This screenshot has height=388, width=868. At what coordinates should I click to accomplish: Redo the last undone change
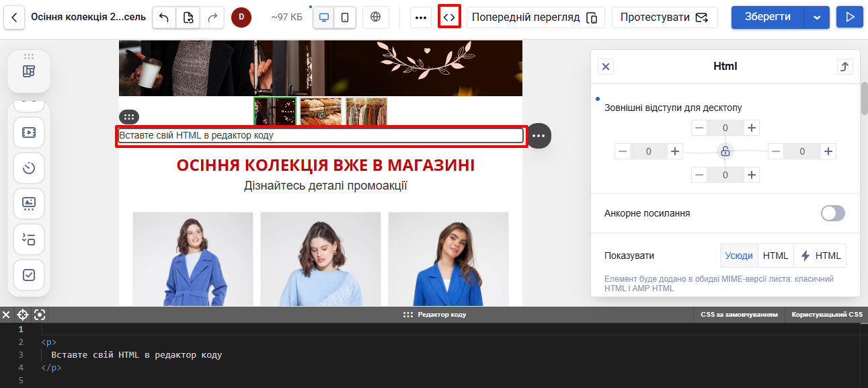point(212,17)
